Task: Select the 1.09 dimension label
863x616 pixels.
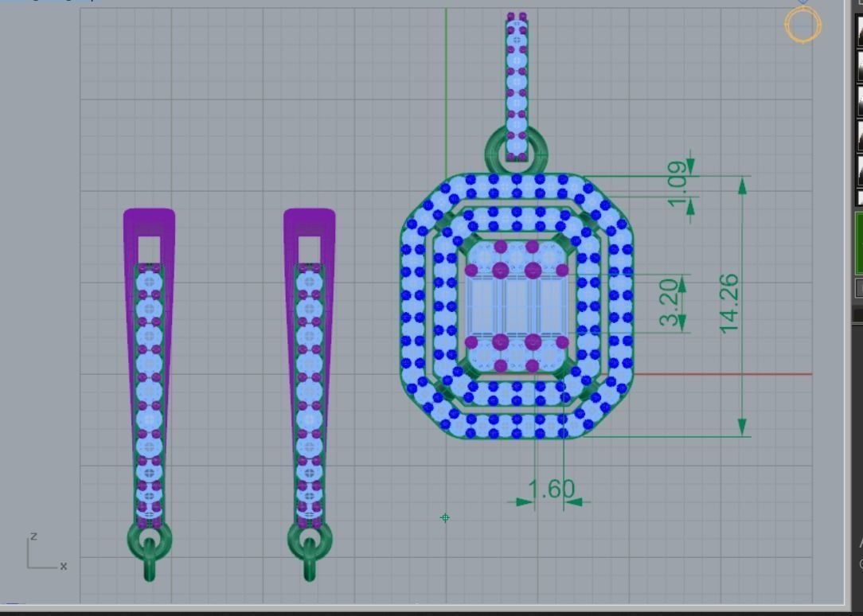Action: pyautogui.click(x=678, y=184)
